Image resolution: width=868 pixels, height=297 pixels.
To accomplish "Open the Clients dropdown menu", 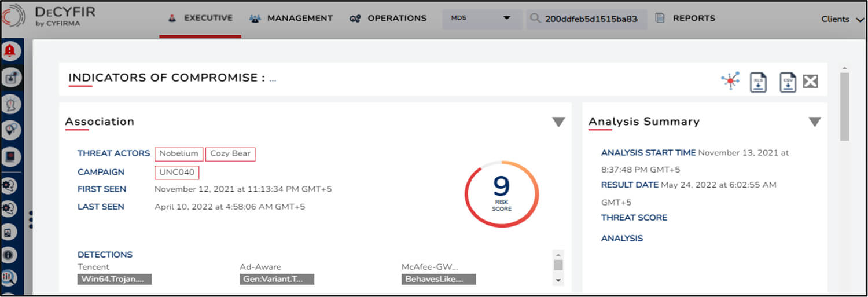I will click(x=843, y=19).
